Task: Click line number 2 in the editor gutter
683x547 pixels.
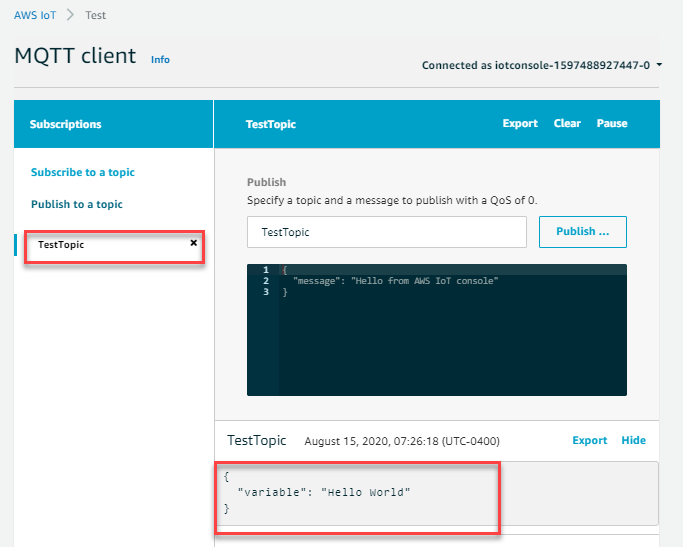Action: (x=265, y=281)
